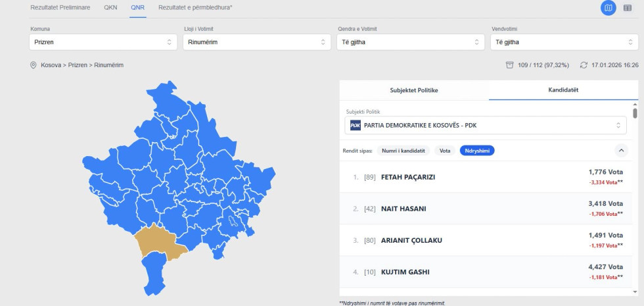Click the ballot box counted icon
Screen dimensions: 644x306
[509, 65]
